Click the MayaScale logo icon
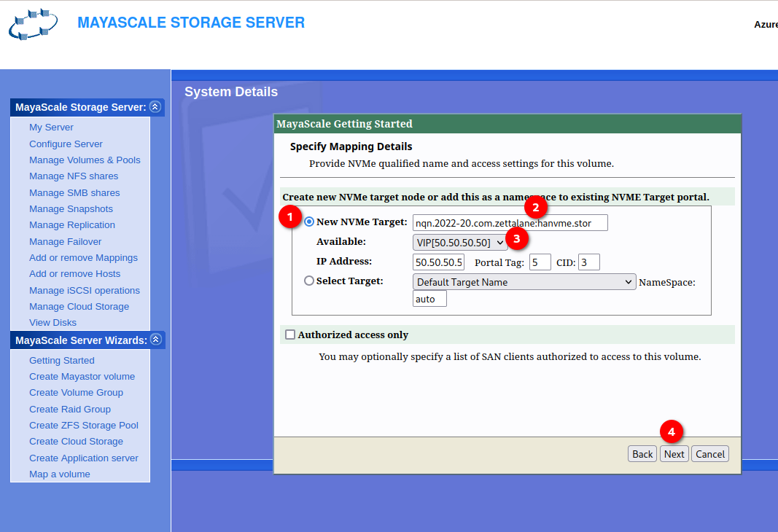 (x=34, y=25)
